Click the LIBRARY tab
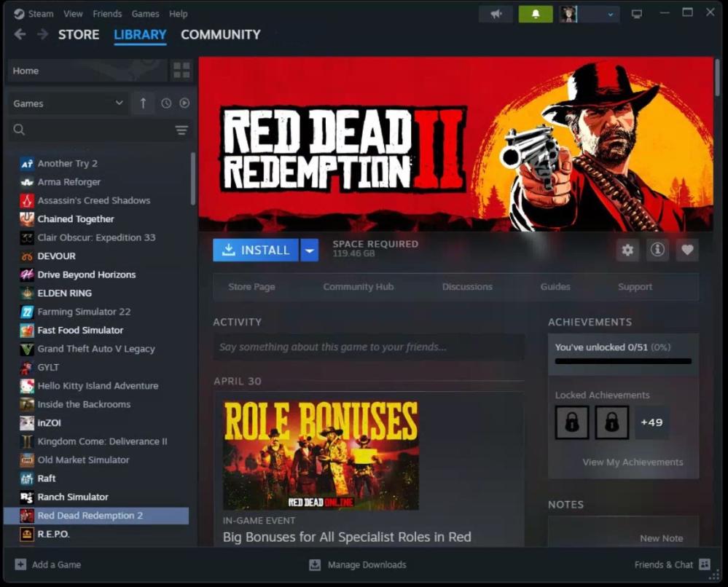The height and width of the screenshot is (587, 728). 140,35
